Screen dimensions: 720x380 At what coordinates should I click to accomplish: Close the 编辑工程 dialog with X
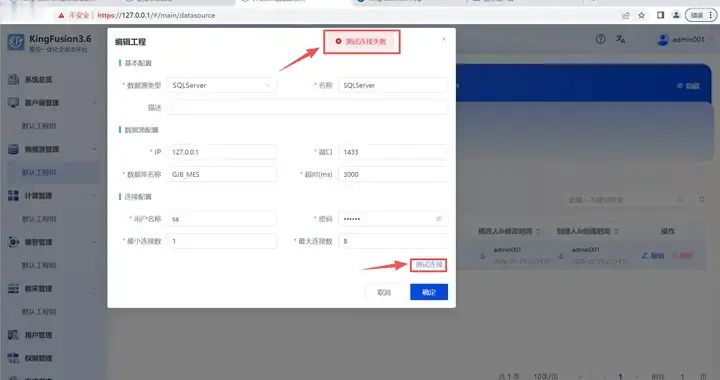click(444, 39)
